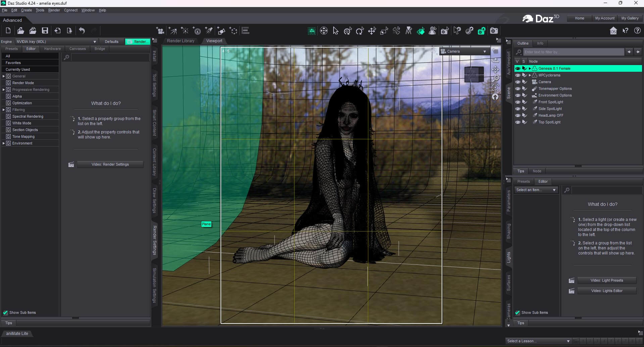644x347 pixels.
Task: Activate the Node Selection arrow tool
Action: [336, 31]
